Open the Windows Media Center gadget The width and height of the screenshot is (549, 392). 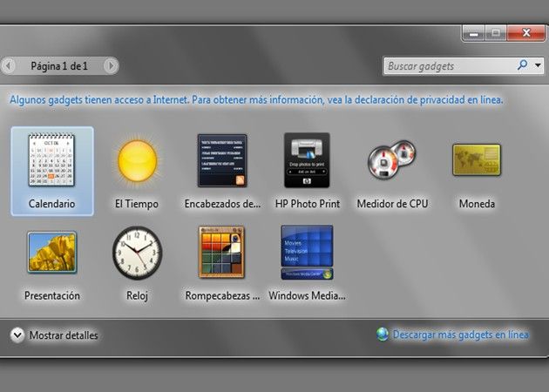point(307,253)
